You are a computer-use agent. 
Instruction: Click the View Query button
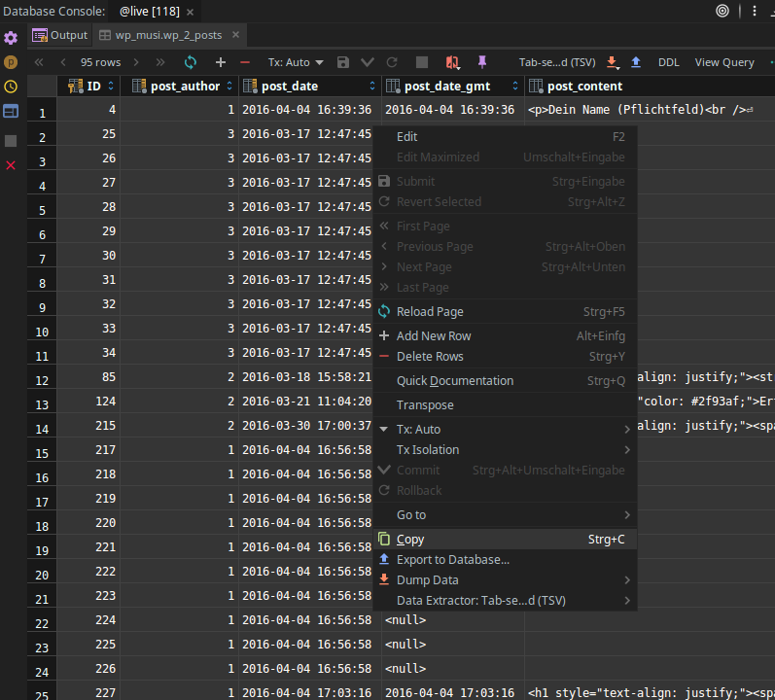click(723, 62)
